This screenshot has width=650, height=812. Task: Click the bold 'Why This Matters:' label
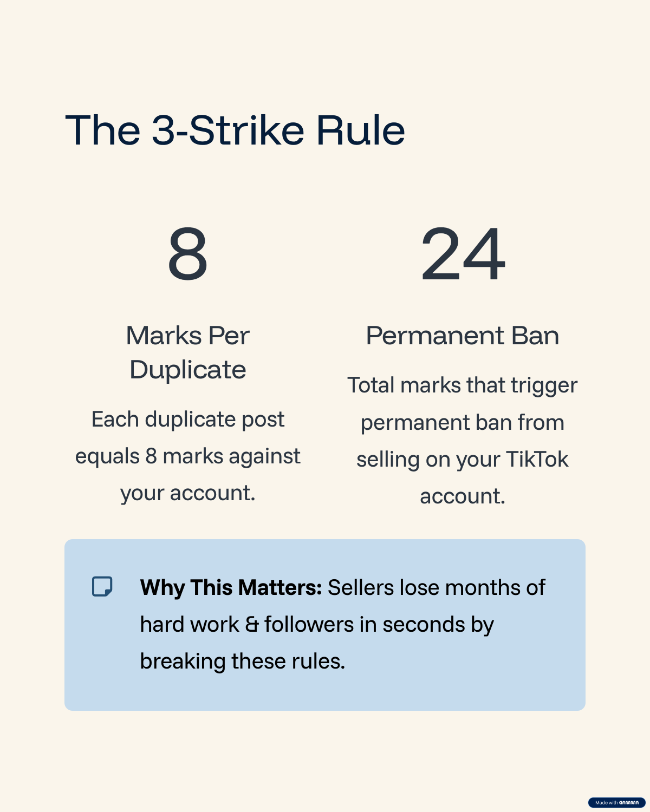[231, 587]
